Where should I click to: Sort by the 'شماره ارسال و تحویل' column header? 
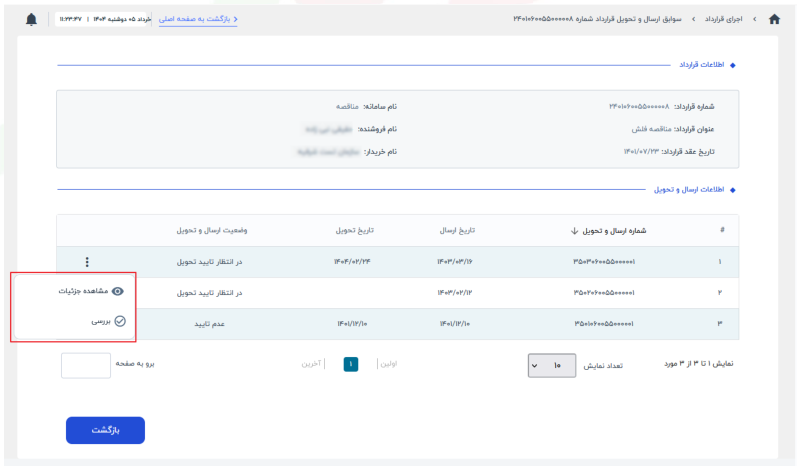tap(608, 231)
